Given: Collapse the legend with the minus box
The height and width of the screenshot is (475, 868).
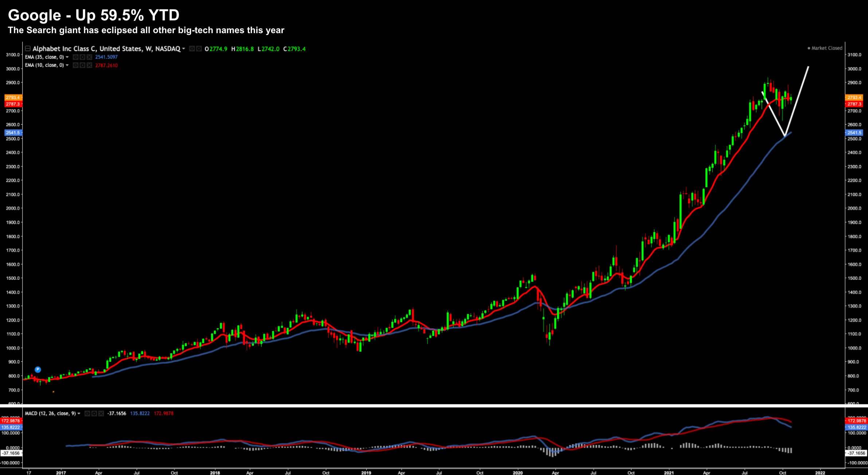Looking at the screenshot, I should [x=27, y=48].
